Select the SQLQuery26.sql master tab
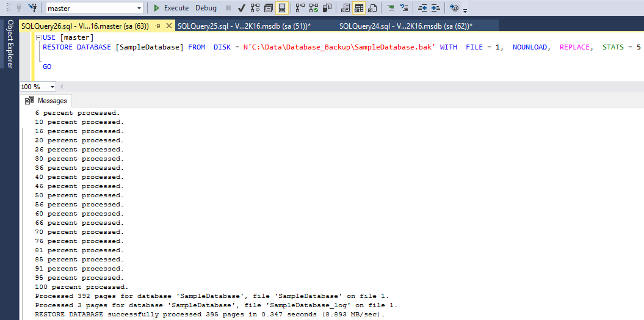 (x=85, y=26)
